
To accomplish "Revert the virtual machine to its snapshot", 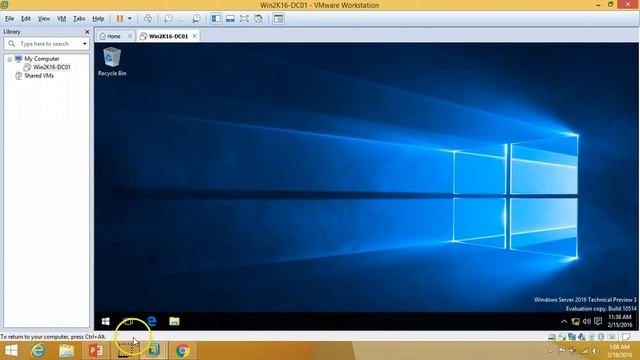I will 182,18.
